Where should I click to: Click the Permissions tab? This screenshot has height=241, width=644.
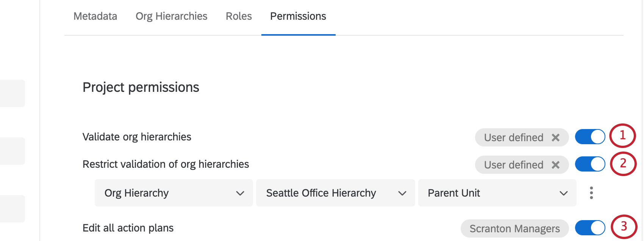[x=298, y=16]
